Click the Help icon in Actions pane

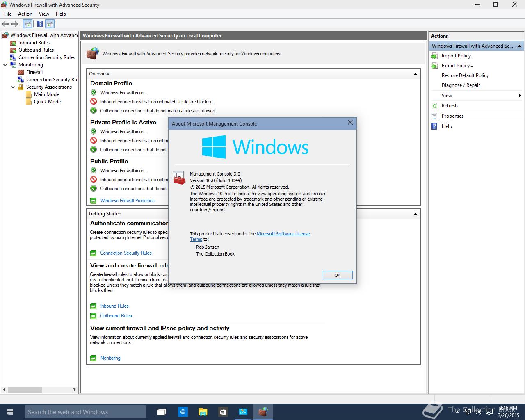tap(434, 126)
